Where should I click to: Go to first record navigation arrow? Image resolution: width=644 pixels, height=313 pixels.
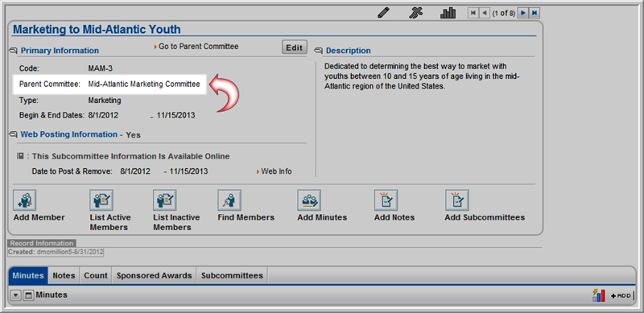point(473,13)
